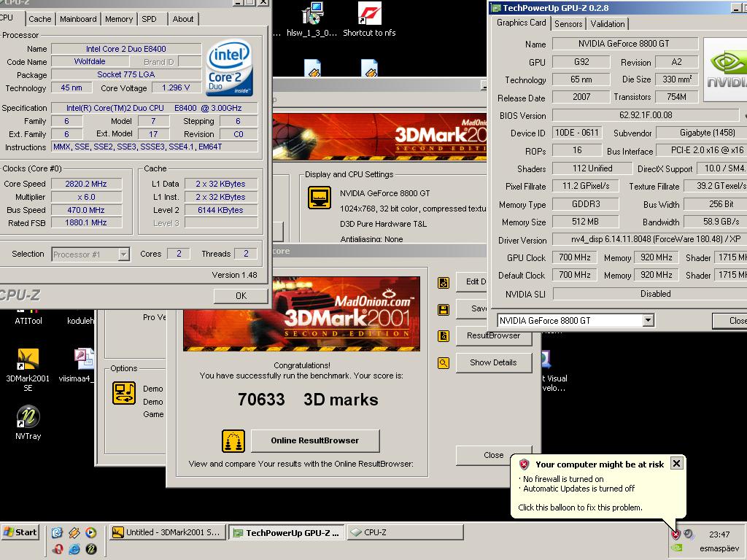
Task: Launch Winamp from the quick launch bar
Action: (74, 532)
